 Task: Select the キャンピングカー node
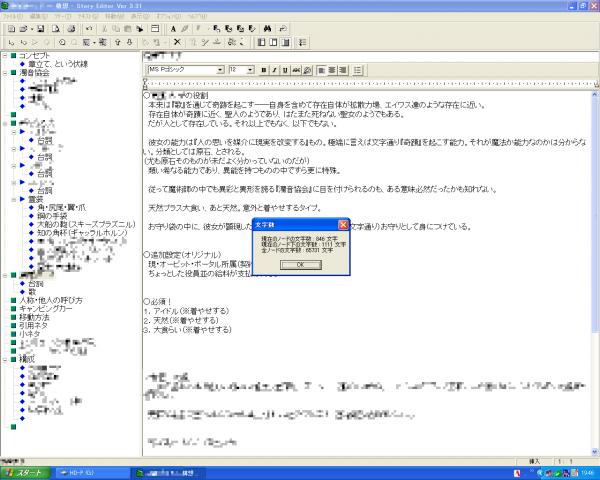(x=46, y=309)
